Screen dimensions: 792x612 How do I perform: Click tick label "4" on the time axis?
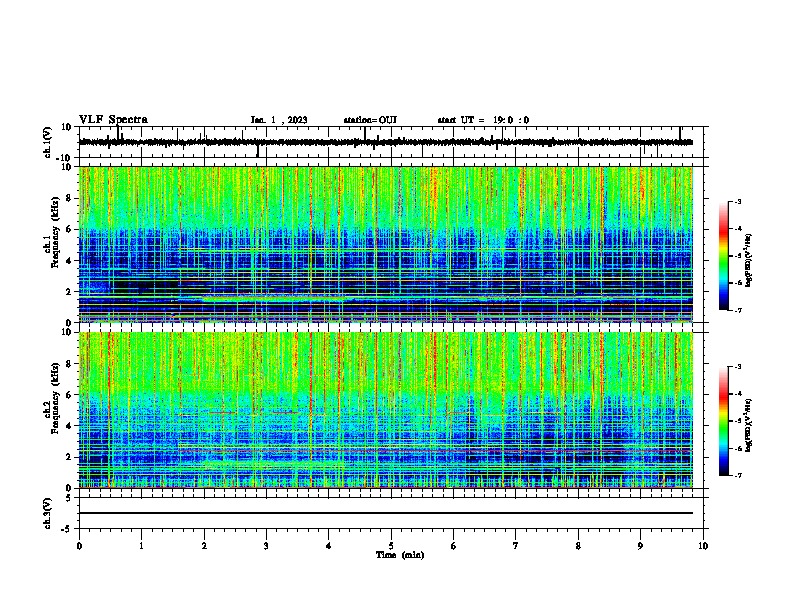pyautogui.click(x=329, y=546)
